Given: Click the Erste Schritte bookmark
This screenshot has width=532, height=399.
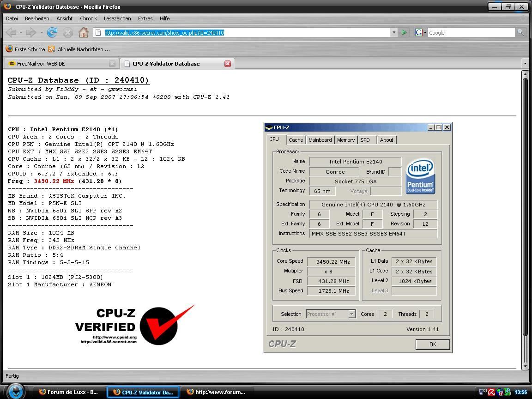Looking at the screenshot, I should pyautogui.click(x=25, y=49).
